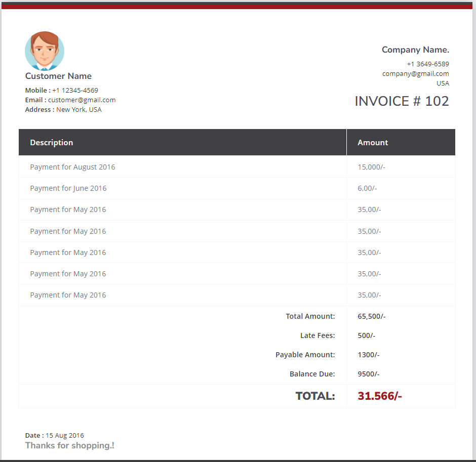Click the Payable Amount value 1300/-
Screen dimensions: 476x462
tap(368, 355)
